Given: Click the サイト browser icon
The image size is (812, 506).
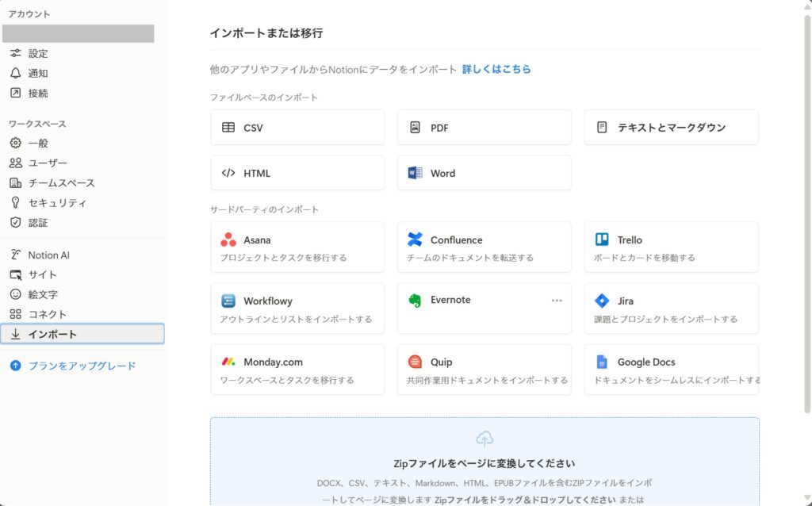Looking at the screenshot, I should pyautogui.click(x=16, y=274).
